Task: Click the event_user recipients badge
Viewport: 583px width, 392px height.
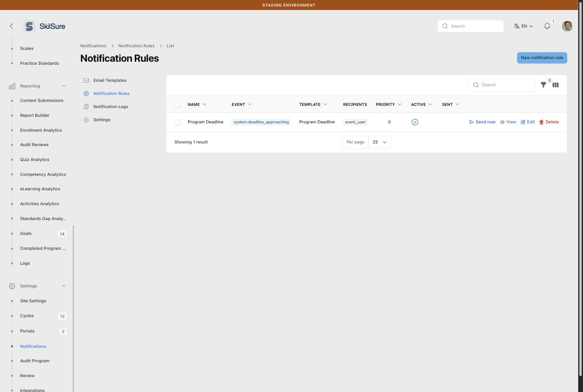Action: [355, 122]
